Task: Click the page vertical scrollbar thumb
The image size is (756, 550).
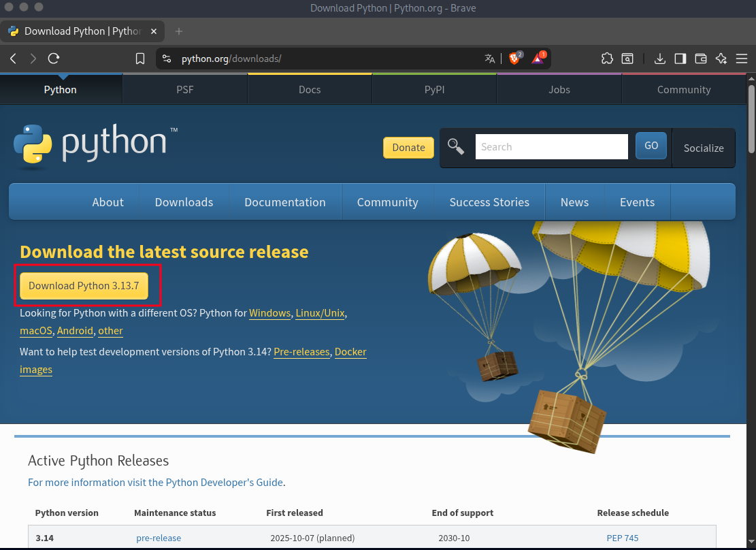Action: point(751,119)
